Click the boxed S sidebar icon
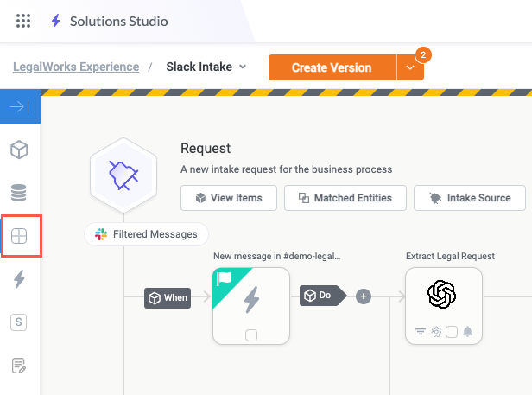Image resolution: width=532 pixels, height=395 pixels. tap(19, 322)
